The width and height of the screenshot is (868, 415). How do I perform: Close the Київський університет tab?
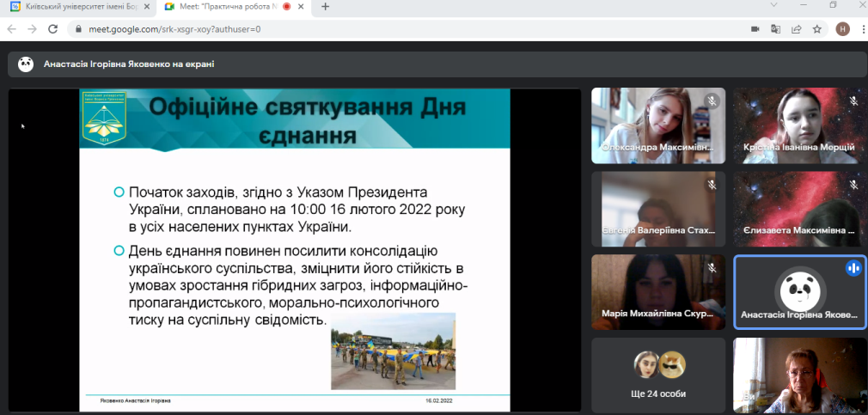click(x=148, y=6)
